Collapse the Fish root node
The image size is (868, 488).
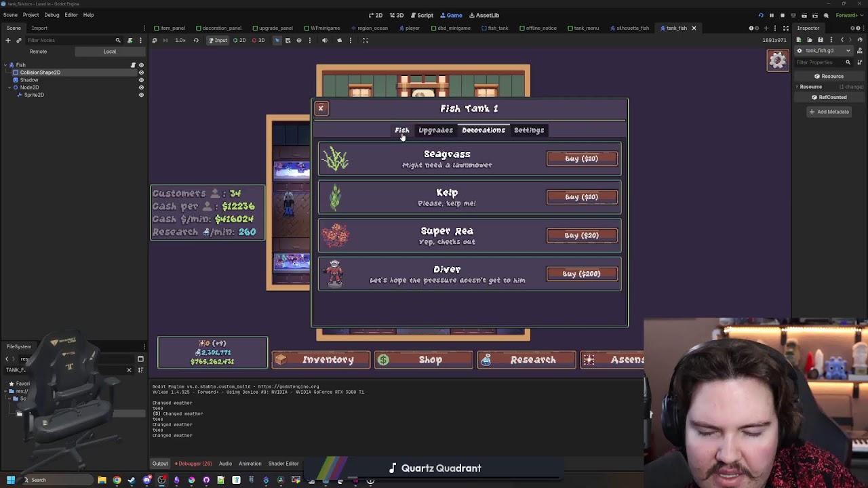(x=5, y=65)
